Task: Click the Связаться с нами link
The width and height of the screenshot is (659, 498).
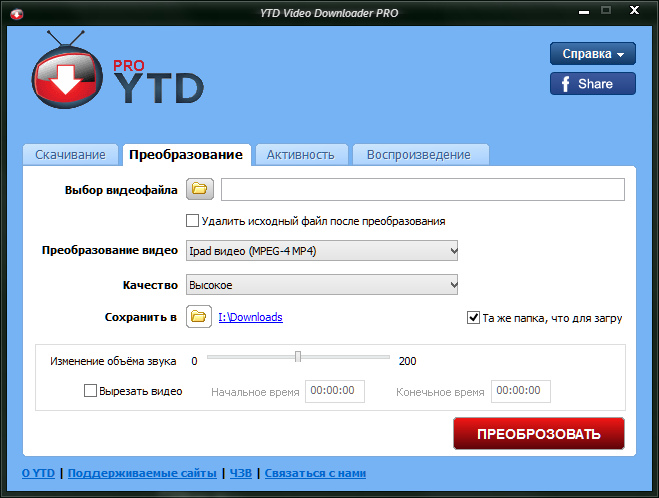Action: point(315,473)
